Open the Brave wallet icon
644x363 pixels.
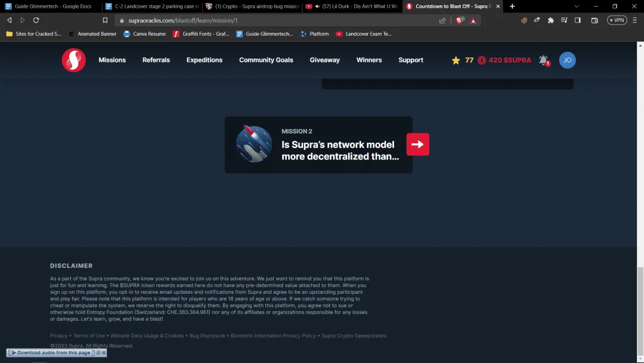click(x=595, y=20)
